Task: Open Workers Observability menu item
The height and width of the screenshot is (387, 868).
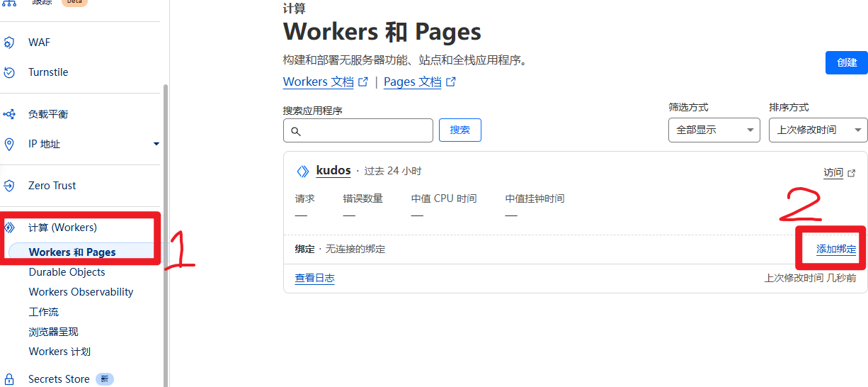Action: click(x=81, y=292)
